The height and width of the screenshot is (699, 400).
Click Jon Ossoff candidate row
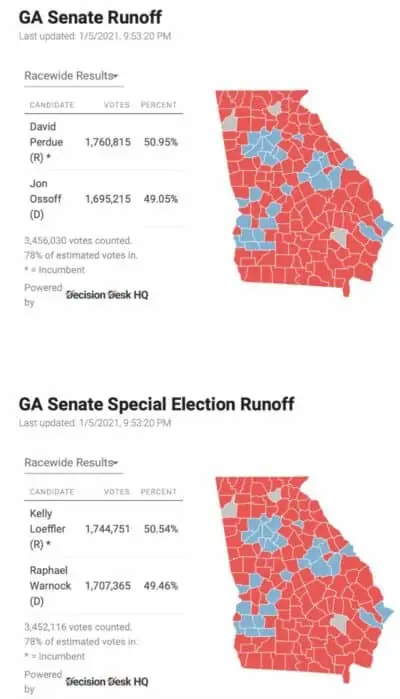click(103, 199)
